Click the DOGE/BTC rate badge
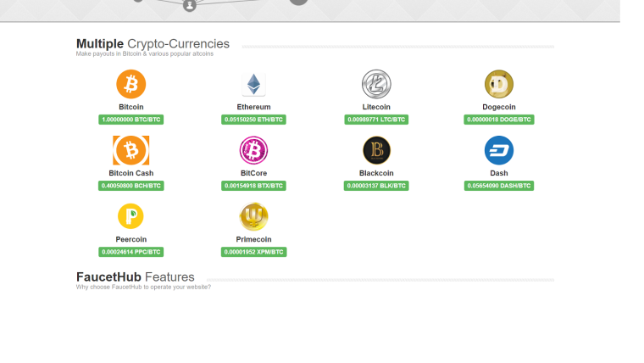This screenshot has width=644, height=363. [x=499, y=120]
